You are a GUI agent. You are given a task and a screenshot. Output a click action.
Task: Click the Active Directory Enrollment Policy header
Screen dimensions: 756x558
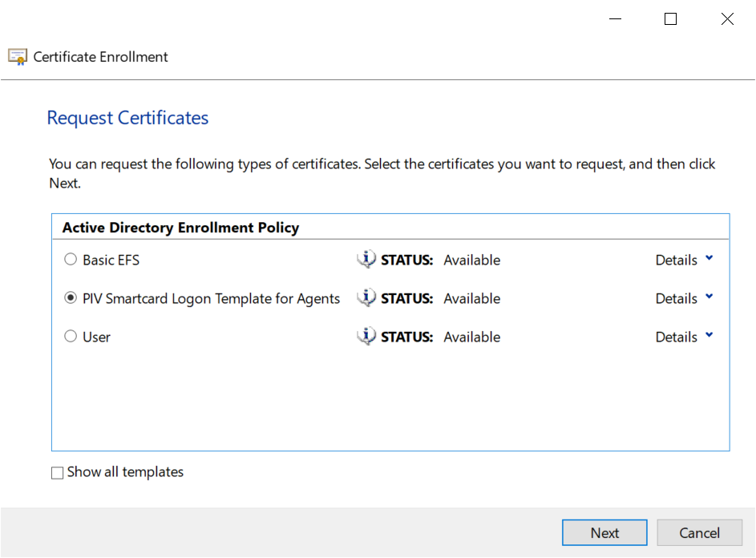point(180,228)
